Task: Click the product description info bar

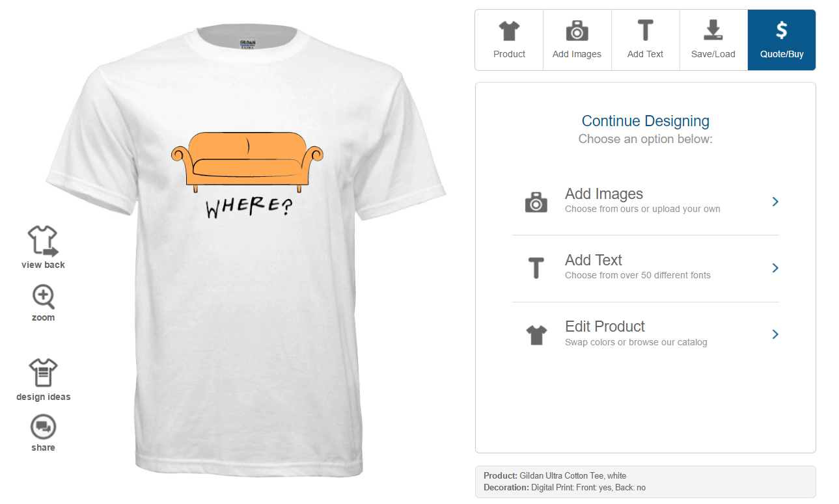Action: 645,482
